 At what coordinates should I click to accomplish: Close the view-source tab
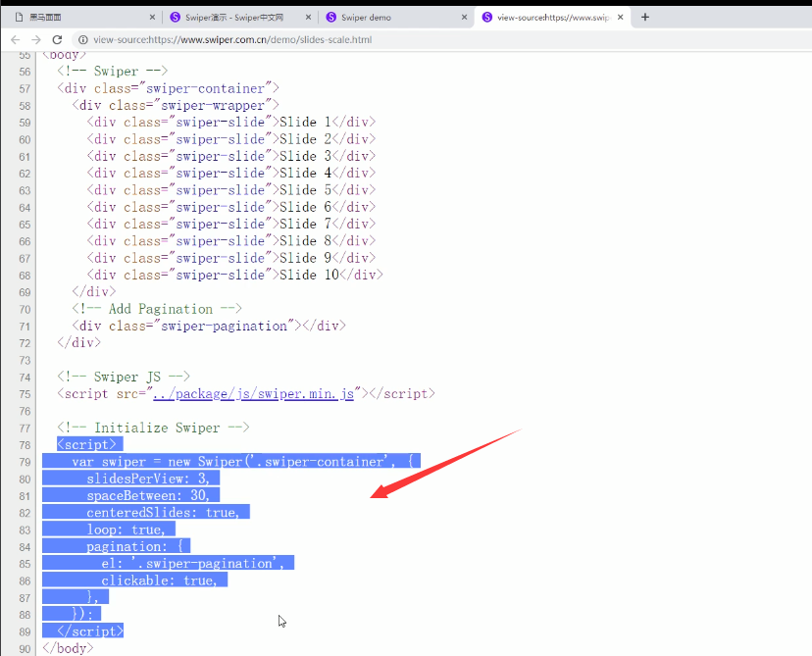click(621, 17)
